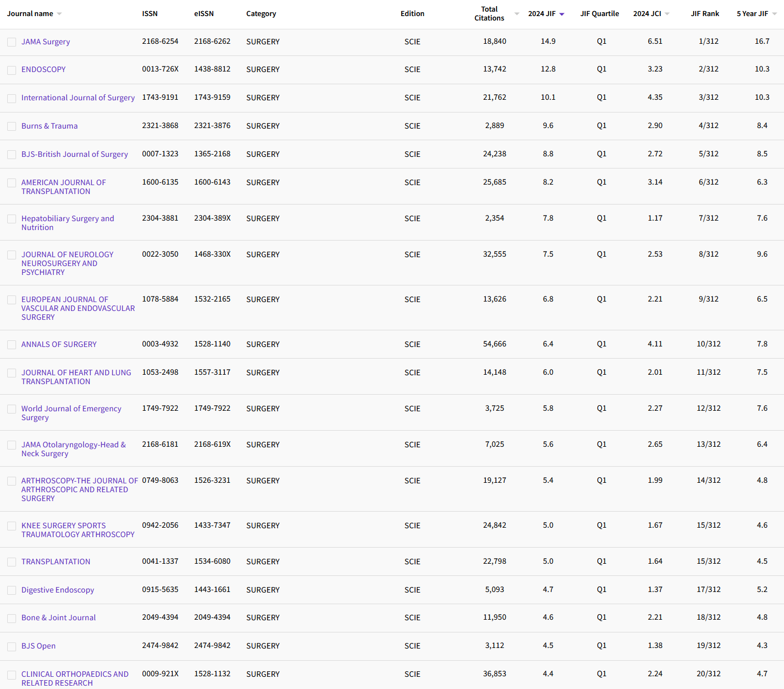Click the Edition column header
This screenshot has width=784, height=689.
pyautogui.click(x=412, y=13)
